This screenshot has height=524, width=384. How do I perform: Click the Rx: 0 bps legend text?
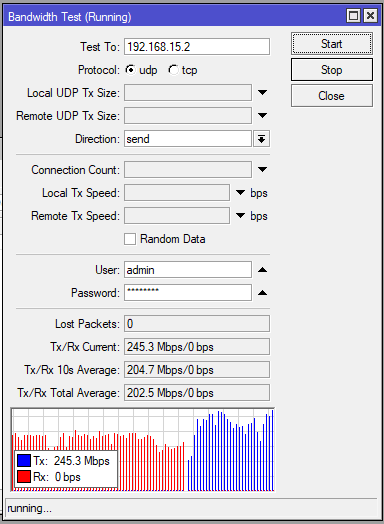(57, 477)
